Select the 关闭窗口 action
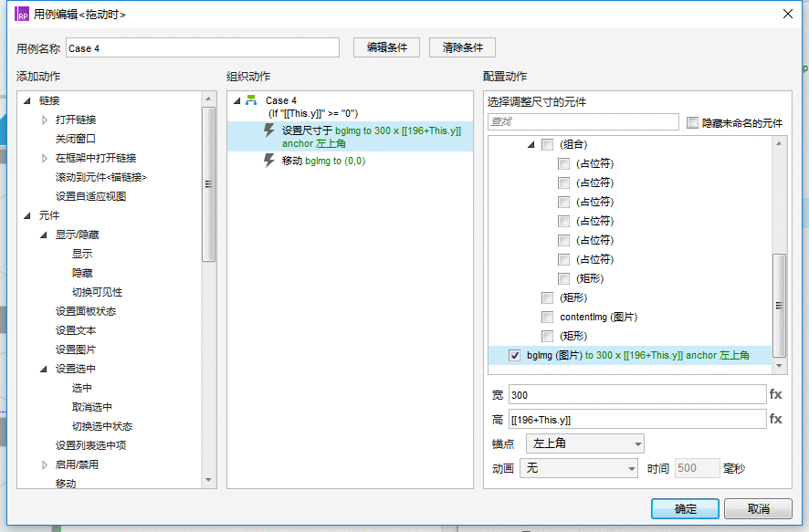The width and height of the screenshot is (809, 532). click(x=75, y=139)
